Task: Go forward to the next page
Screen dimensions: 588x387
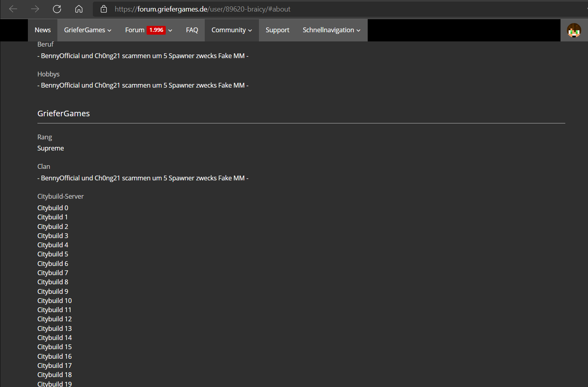Action: pyautogui.click(x=35, y=9)
